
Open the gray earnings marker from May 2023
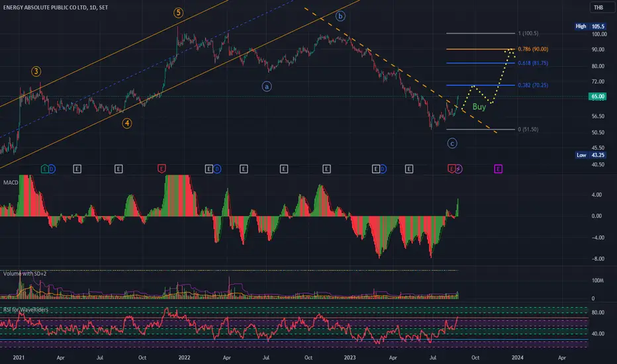(409, 169)
